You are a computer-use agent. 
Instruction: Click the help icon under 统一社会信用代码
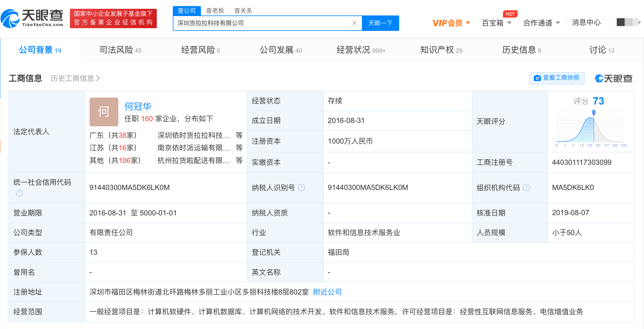tap(19, 193)
